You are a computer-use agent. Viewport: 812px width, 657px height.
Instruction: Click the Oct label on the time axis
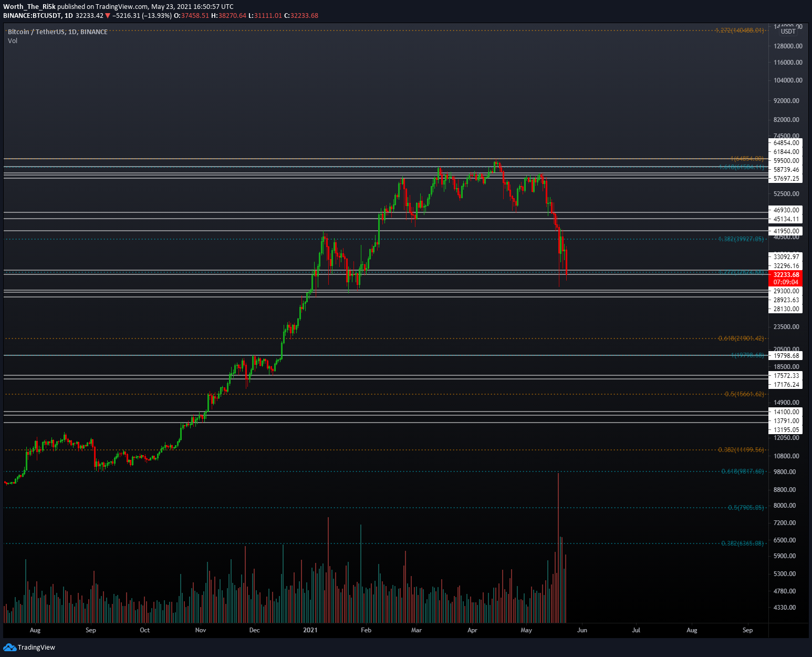coord(144,630)
